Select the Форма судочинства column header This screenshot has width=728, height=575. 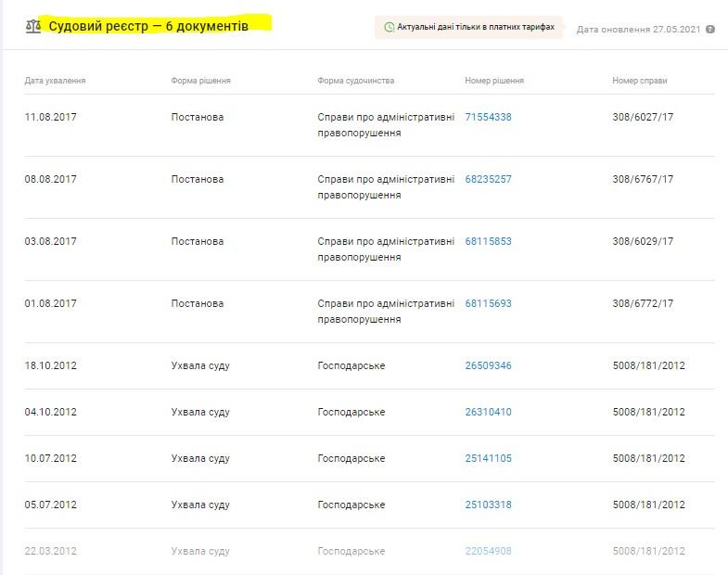tap(355, 81)
